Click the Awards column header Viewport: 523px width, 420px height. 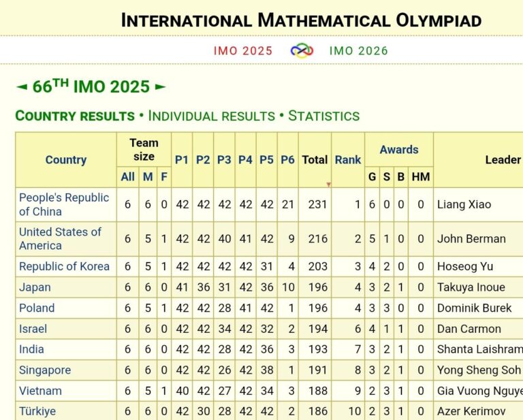click(x=398, y=150)
